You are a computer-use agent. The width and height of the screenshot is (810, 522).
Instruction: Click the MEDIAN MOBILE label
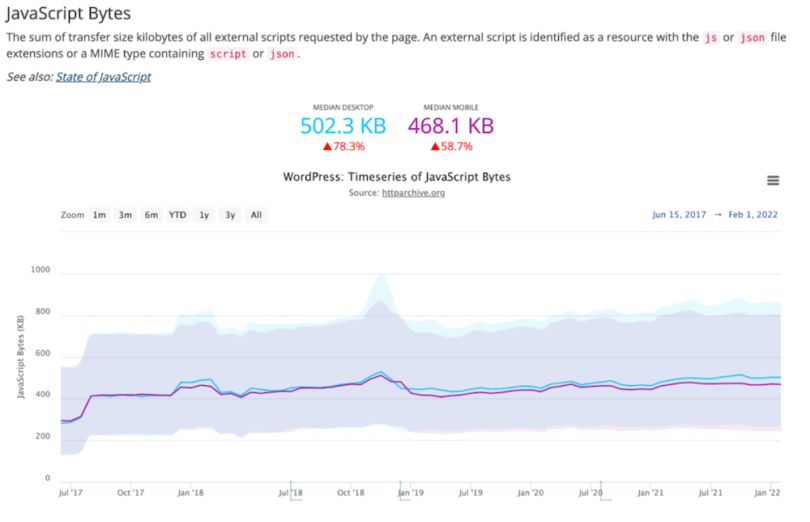coord(451,108)
